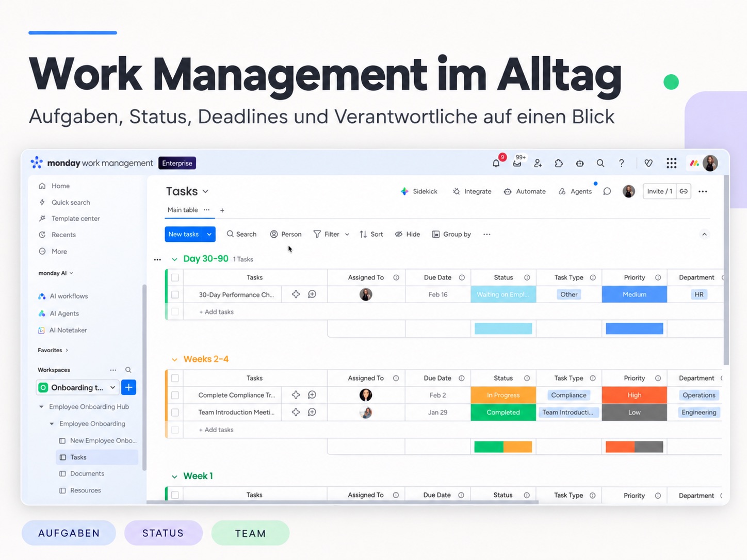
Task: Click the Sidekick button
Action: 419,191
